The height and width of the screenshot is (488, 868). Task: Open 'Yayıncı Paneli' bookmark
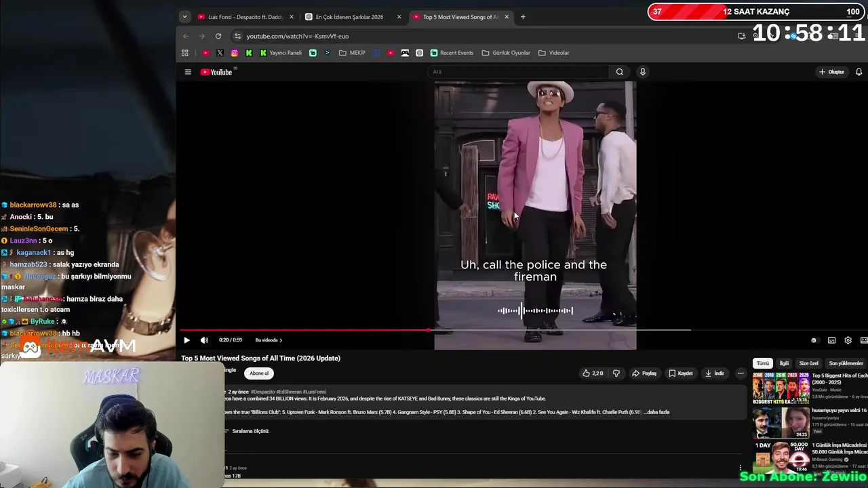[x=281, y=53]
